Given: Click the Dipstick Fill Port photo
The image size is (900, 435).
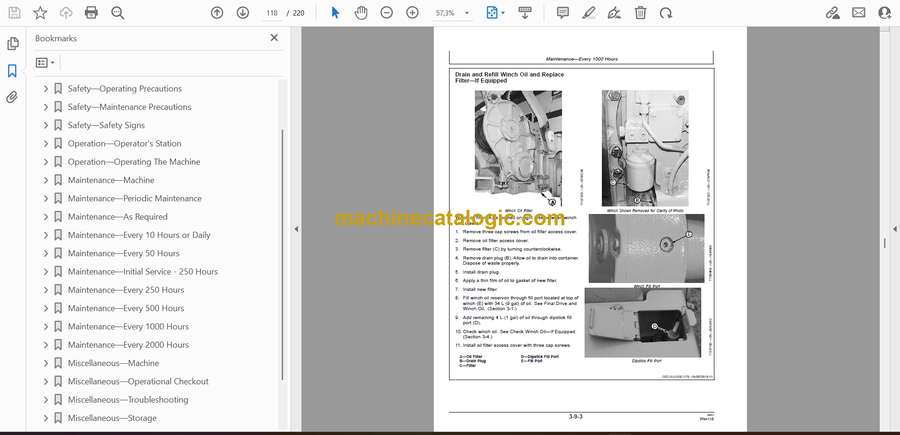Looking at the screenshot, I should 643,323.
